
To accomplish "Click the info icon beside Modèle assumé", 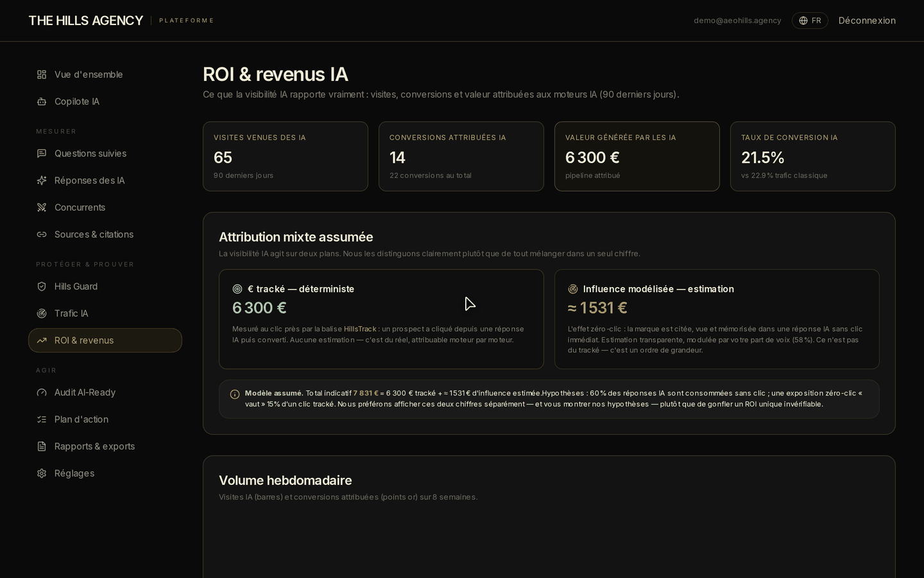I will pyautogui.click(x=235, y=394).
